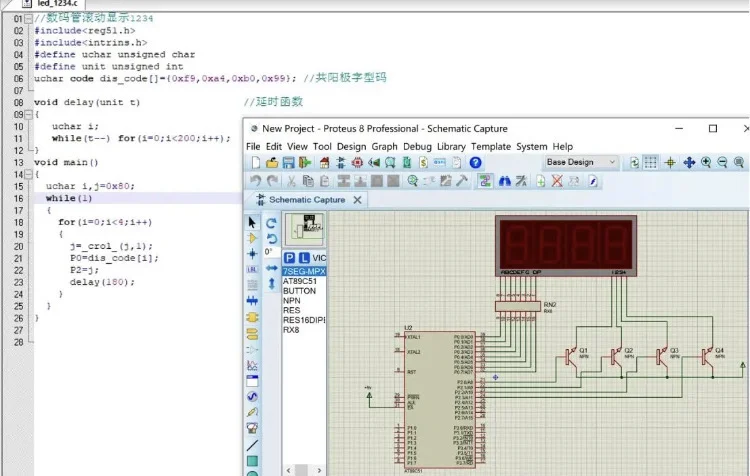
Task: Open Bill of Materials dollar icon
Action: pyautogui.click(x=423, y=163)
